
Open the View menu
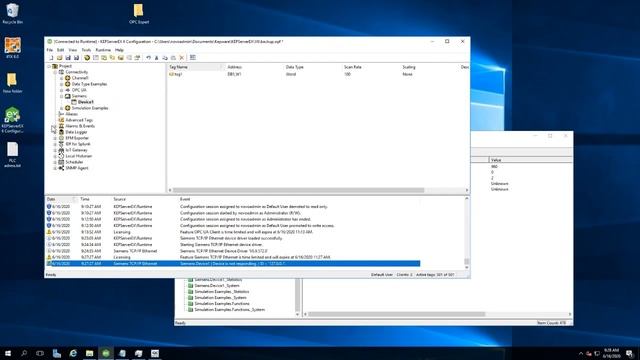coord(73,50)
